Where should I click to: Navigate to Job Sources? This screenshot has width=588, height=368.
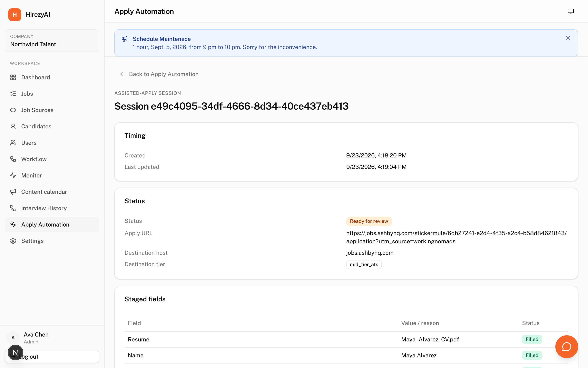click(52, 110)
